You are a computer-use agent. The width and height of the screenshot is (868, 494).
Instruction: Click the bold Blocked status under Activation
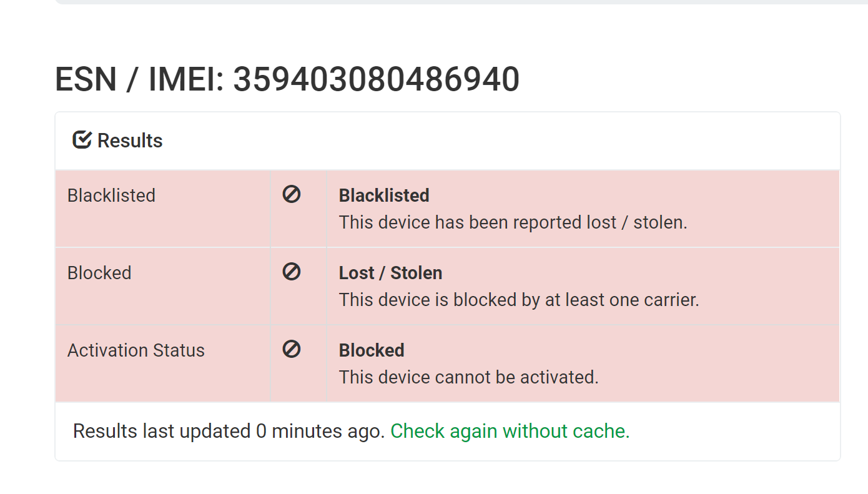(x=372, y=350)
